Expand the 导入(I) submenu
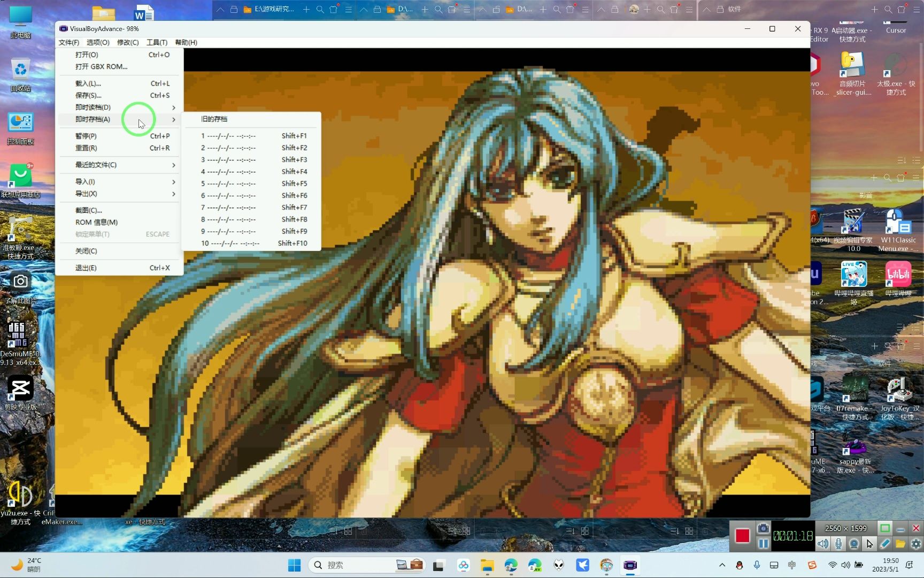Screen dimensions: 924x578 pos(119,181)
